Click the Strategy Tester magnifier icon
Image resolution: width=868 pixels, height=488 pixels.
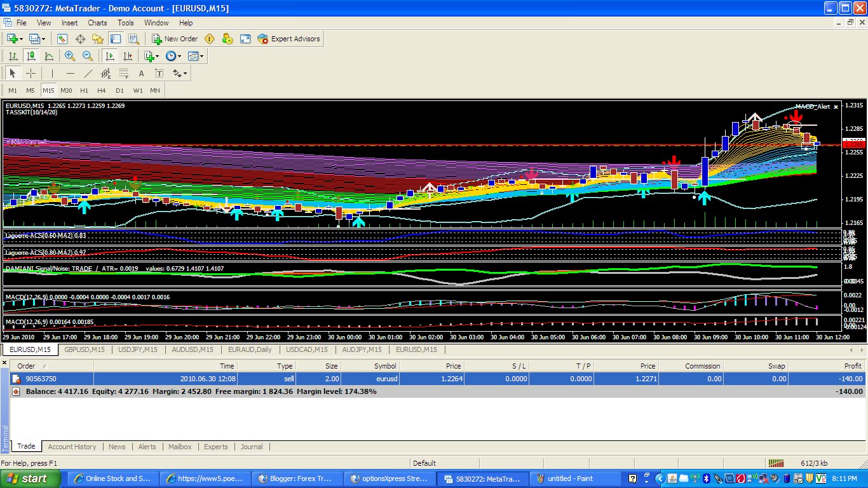coord(133,39)
